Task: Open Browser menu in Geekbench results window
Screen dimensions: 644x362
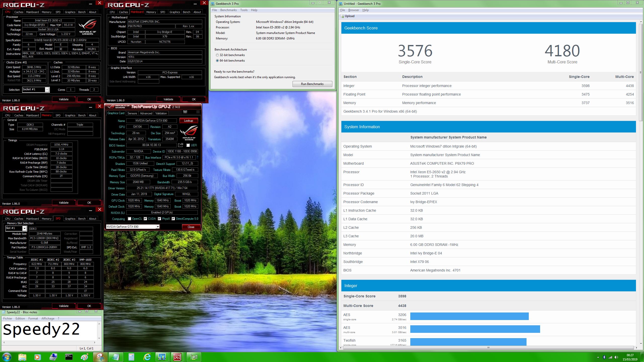Action: click(353, 10)
